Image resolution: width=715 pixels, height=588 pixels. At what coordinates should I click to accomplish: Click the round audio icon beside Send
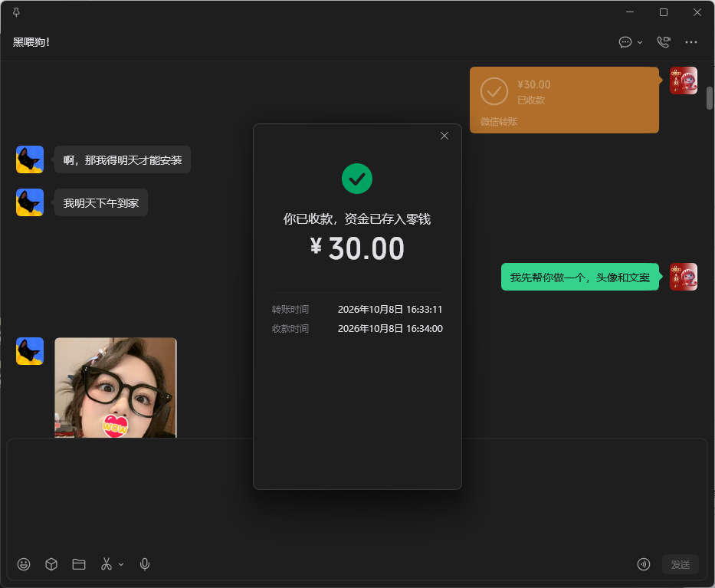[x=644, y=564]
